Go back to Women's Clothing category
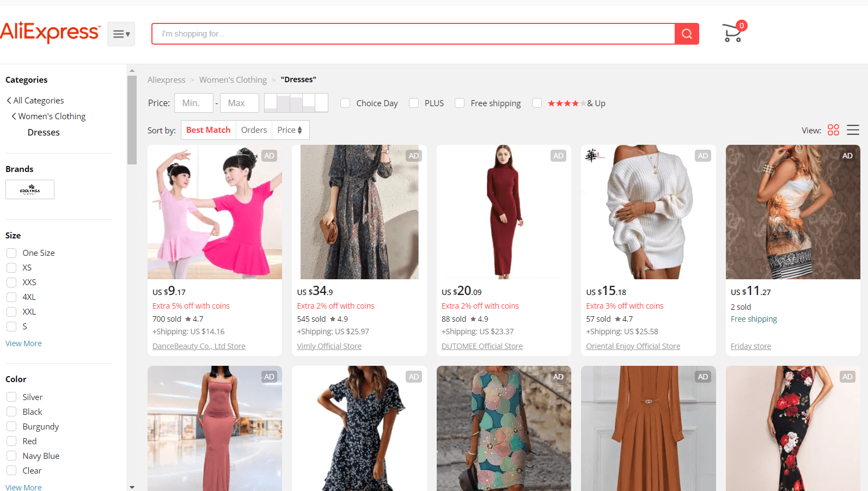The width and height of the screenshot is (868, 491). point(48,116)
